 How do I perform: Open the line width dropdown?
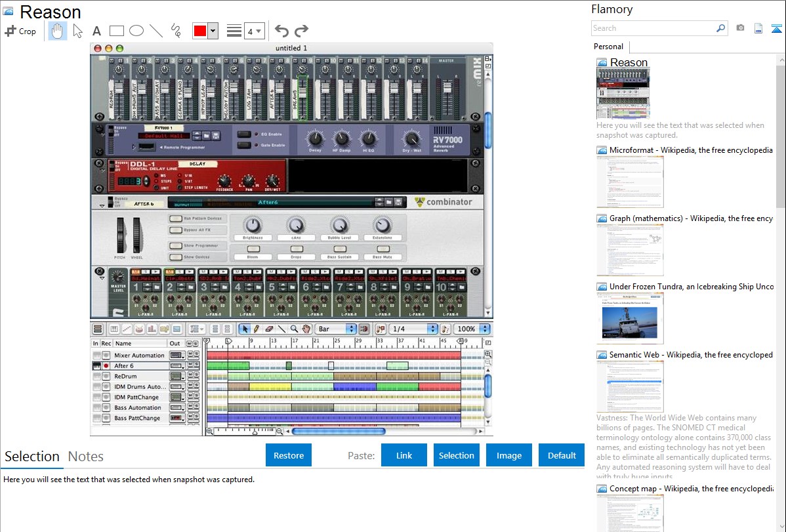[x=254, y=31]
